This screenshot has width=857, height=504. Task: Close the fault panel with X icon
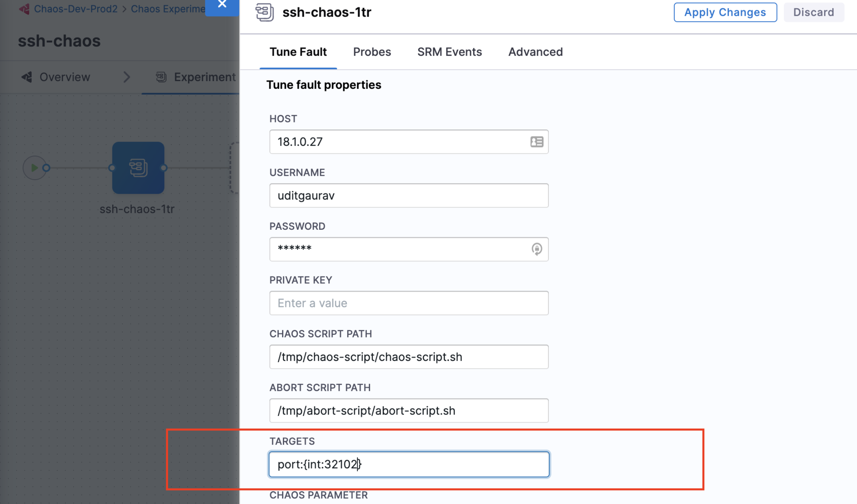tap(222, 5)
